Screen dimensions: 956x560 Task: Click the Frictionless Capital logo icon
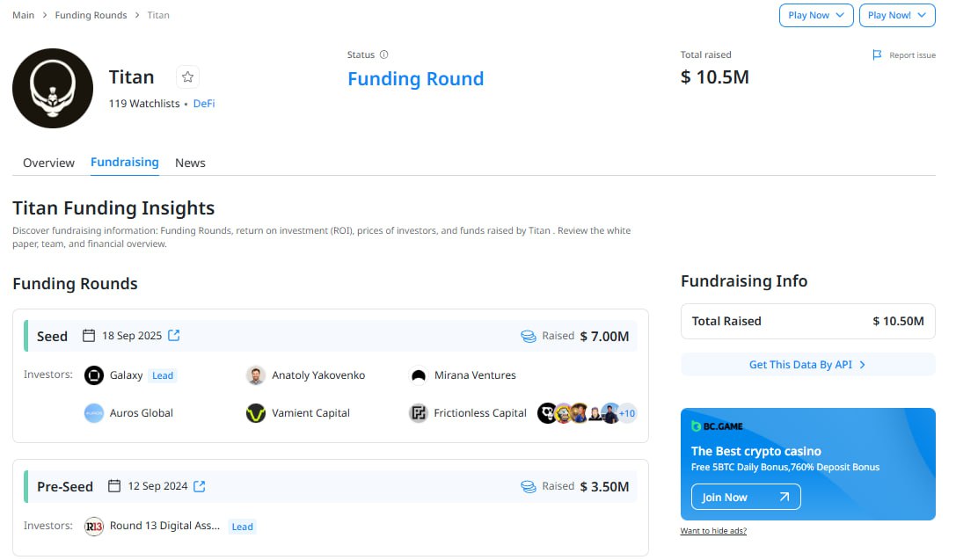point(419,413)
